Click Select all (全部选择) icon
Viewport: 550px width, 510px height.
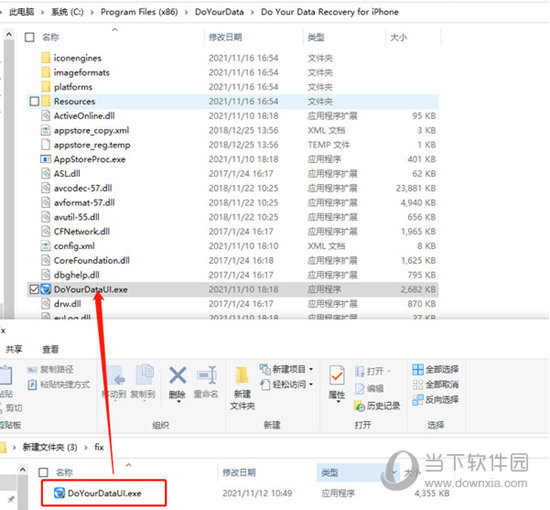(x=418, y=369)
